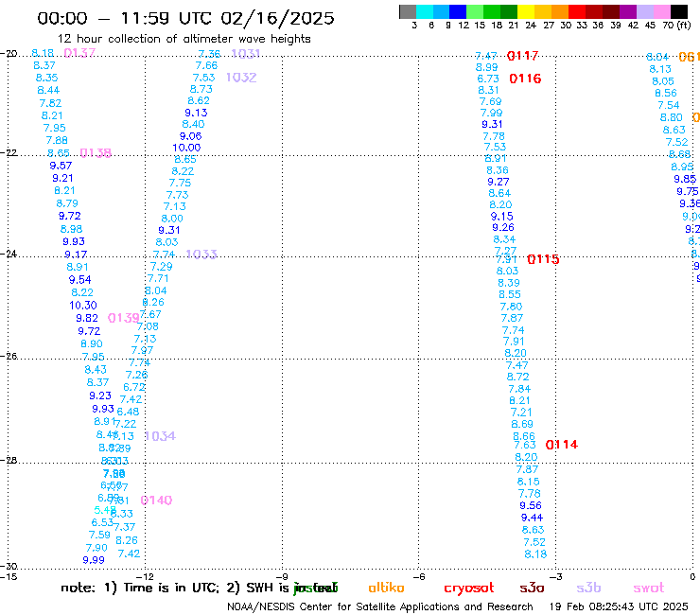Screen dimensions: 700x615
Task: Click the swot time stamp '0139'
Action: (x=124, y=318)
